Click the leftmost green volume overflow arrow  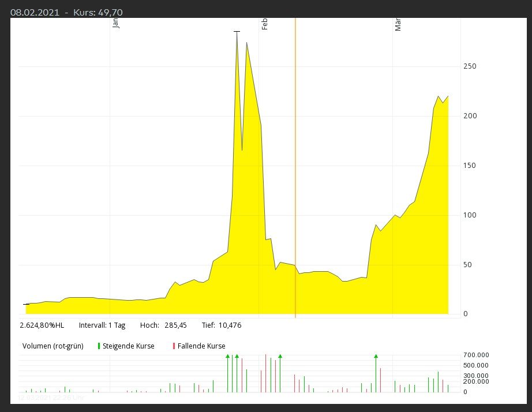click(x=228, y=357)
